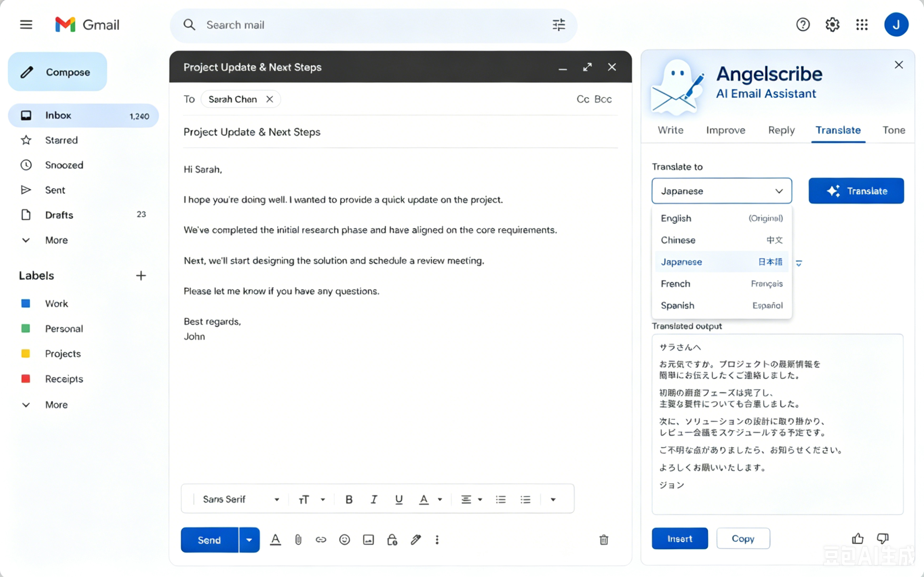The height and width of the screenshot is (577, 924).
Task: Select French from language list
Action: [722, 284]
